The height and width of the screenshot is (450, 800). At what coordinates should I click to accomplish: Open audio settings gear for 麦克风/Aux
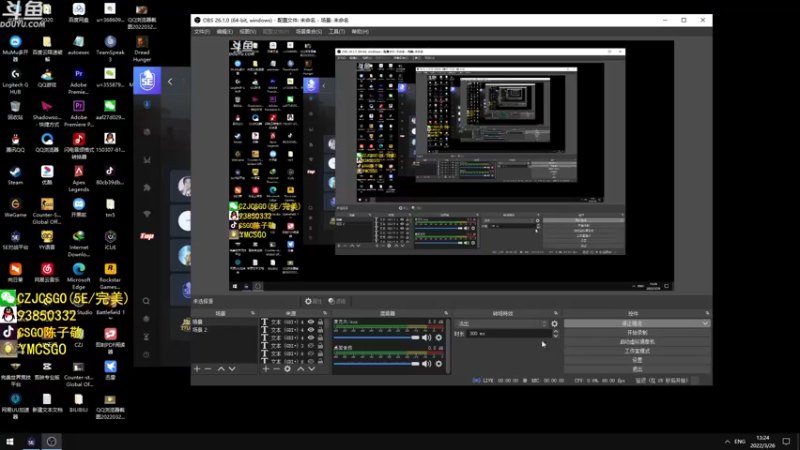click(x=439, y=338)
